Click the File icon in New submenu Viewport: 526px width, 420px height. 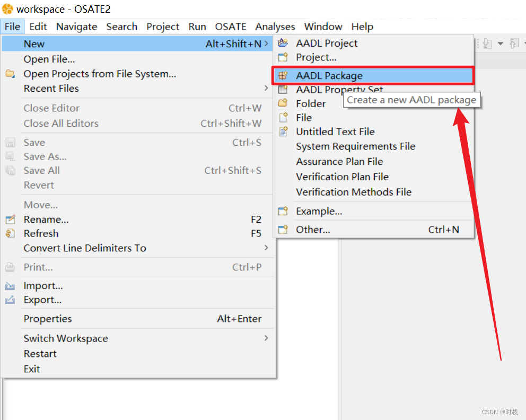284,117
